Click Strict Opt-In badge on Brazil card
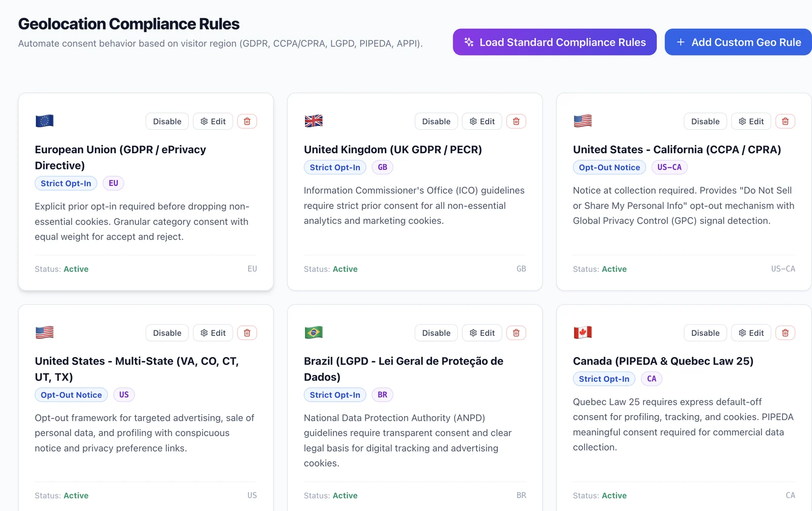 pyautogui.click(x=335, y=395)
